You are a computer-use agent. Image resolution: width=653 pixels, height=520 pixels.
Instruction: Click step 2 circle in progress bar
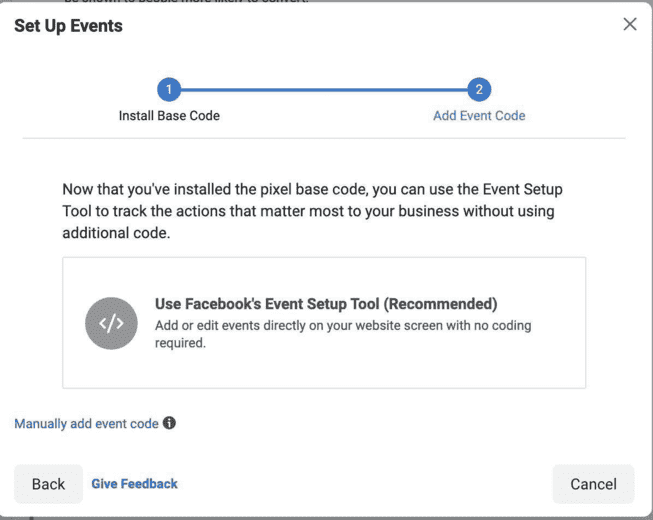[x=479, y=90]
